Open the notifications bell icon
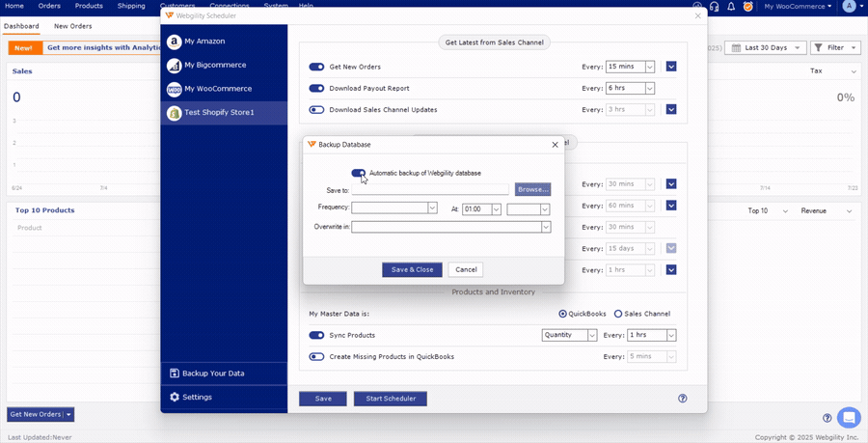The height and width of the screenshot is (443, 868). pos(731,7)
